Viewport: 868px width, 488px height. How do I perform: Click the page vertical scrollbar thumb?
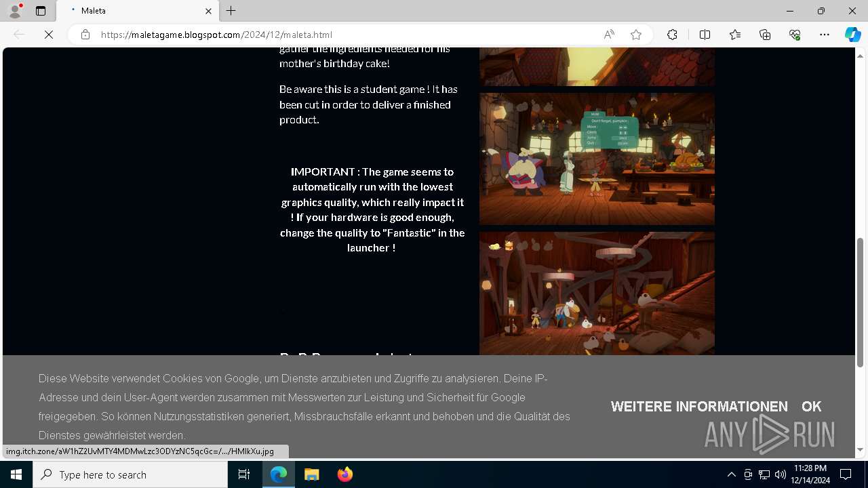[861, 302]
